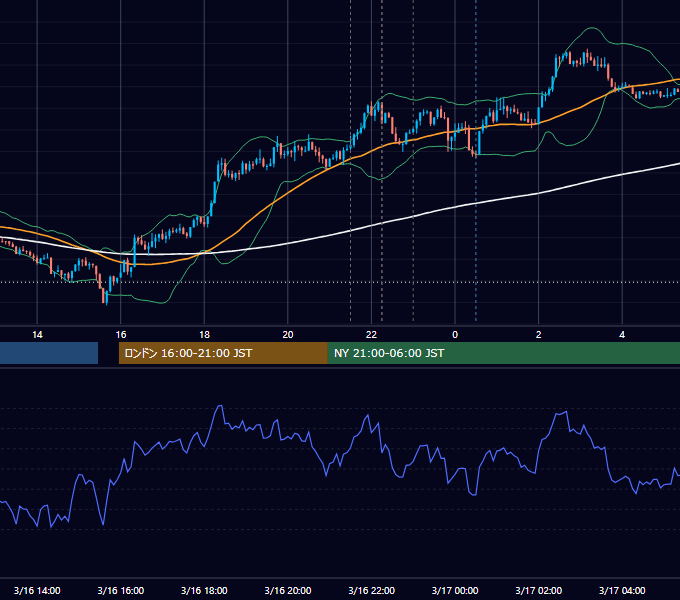
Task: Click the 3/17 02:00 time label
Action: click(539, 590)
